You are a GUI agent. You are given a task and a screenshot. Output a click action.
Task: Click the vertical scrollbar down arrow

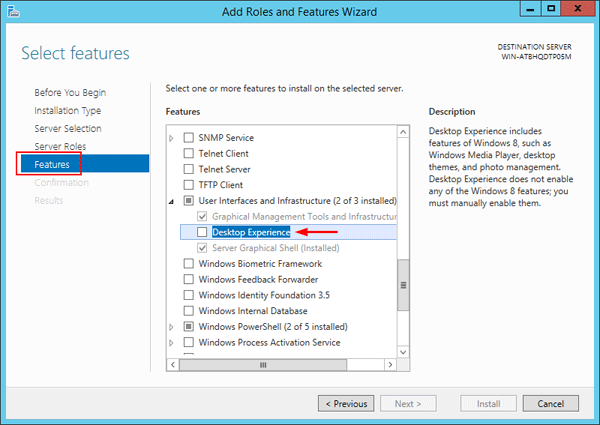point(404,352)
